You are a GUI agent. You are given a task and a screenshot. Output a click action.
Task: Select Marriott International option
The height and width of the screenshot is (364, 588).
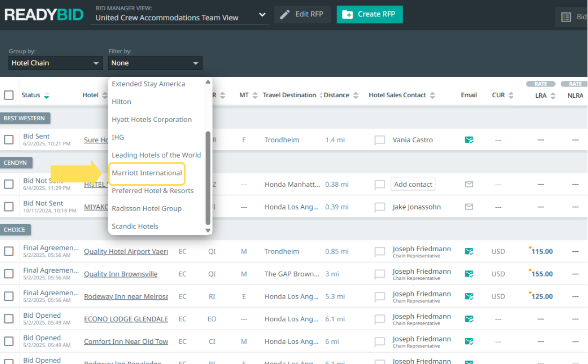click(x=147, y=173)
